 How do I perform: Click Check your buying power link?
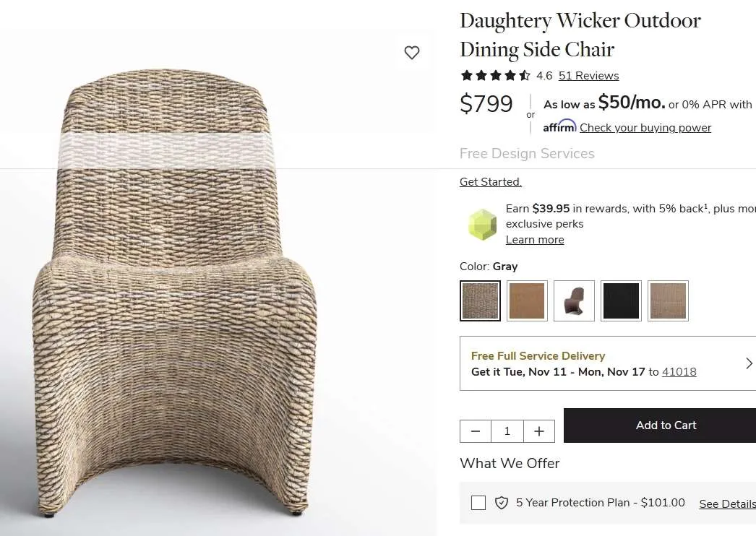tap(645, 128)
